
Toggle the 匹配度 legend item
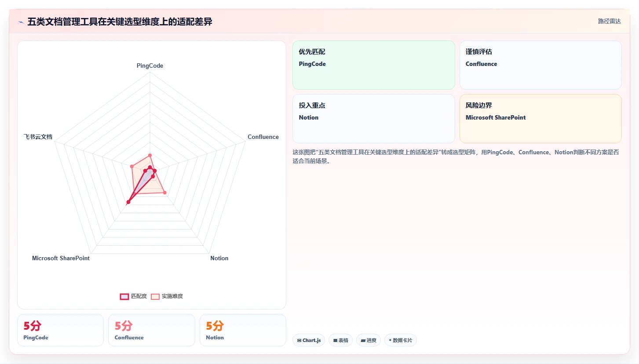point(133,296)
